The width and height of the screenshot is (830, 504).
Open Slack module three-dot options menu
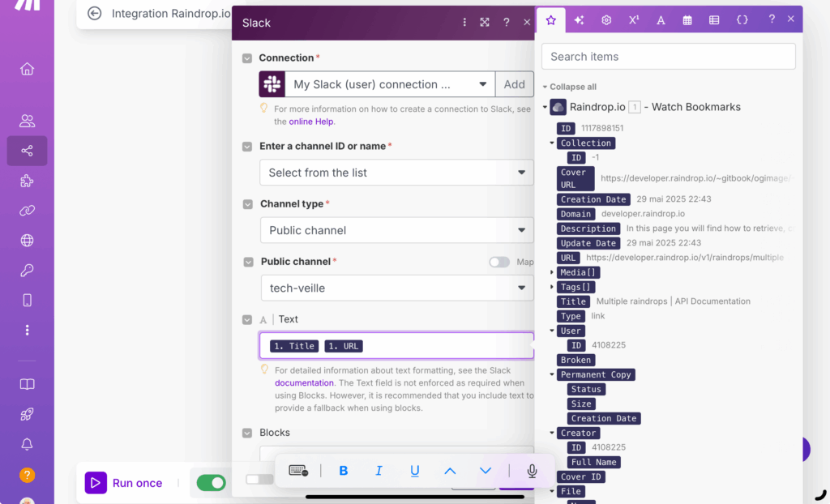click(x=464, y=22)
